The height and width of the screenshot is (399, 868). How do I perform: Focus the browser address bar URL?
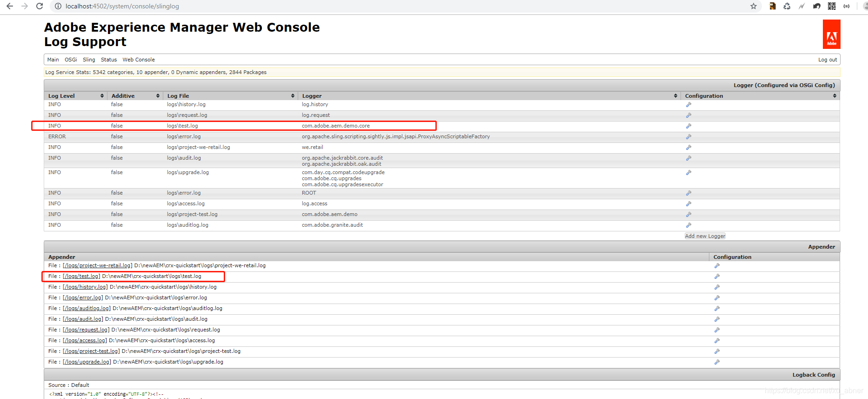(122, 6)
